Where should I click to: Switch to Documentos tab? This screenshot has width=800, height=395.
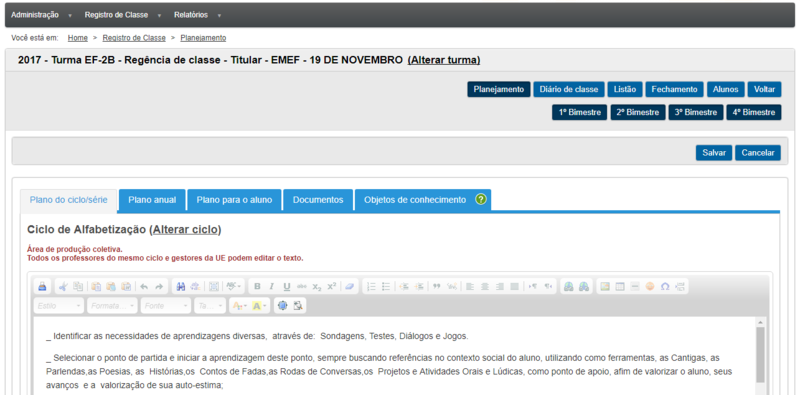pos(318,200)
